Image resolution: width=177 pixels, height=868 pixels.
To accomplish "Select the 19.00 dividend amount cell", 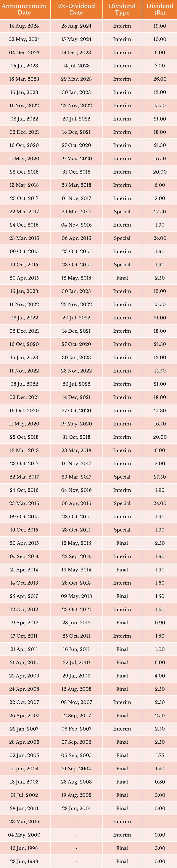I will coord(160,26).
